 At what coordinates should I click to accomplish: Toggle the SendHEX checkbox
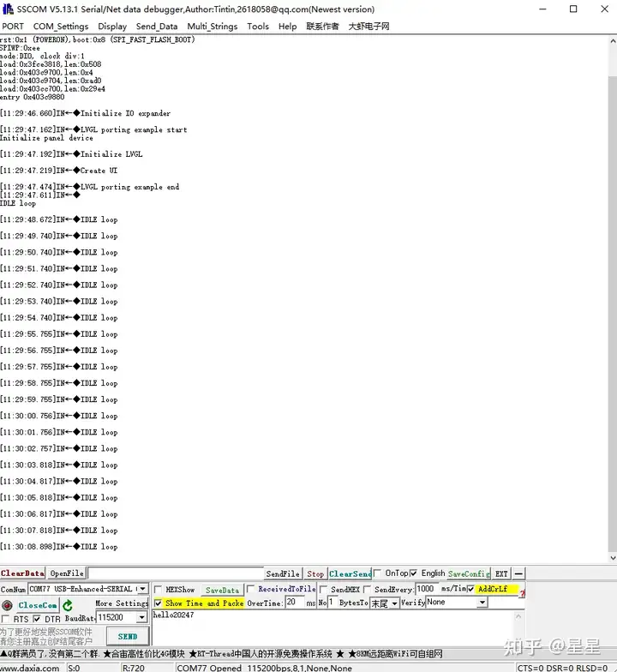(324, 590)
